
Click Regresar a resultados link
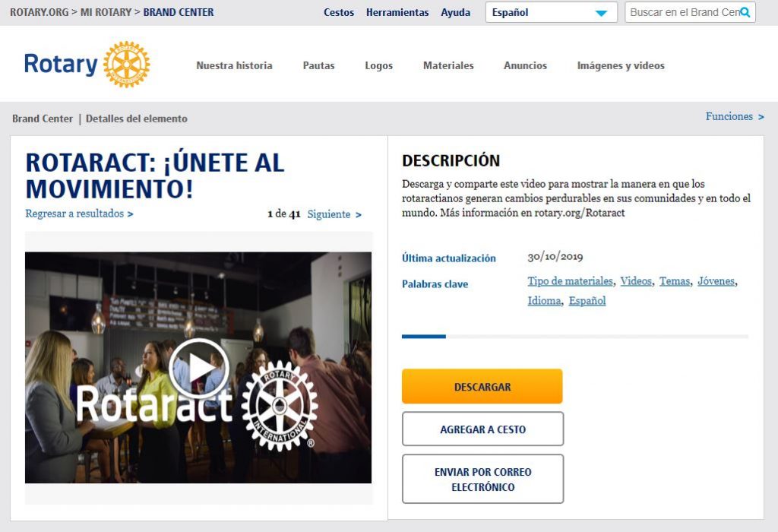point(79,214)
